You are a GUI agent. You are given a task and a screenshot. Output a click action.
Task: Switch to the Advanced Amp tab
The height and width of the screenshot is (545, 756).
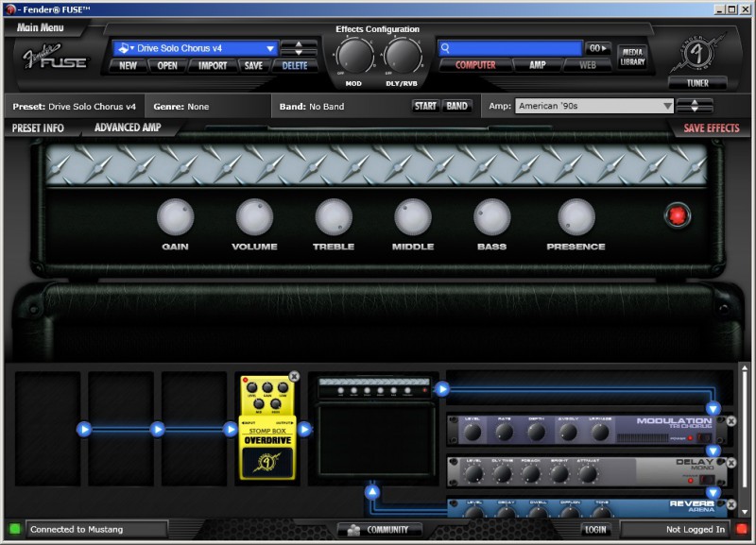pyautogui.click(x=129, y=128)
